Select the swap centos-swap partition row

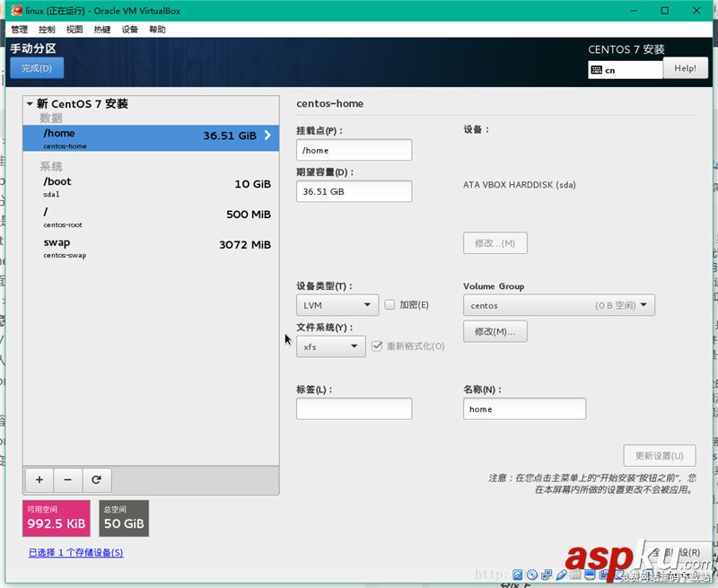[151, 248]
